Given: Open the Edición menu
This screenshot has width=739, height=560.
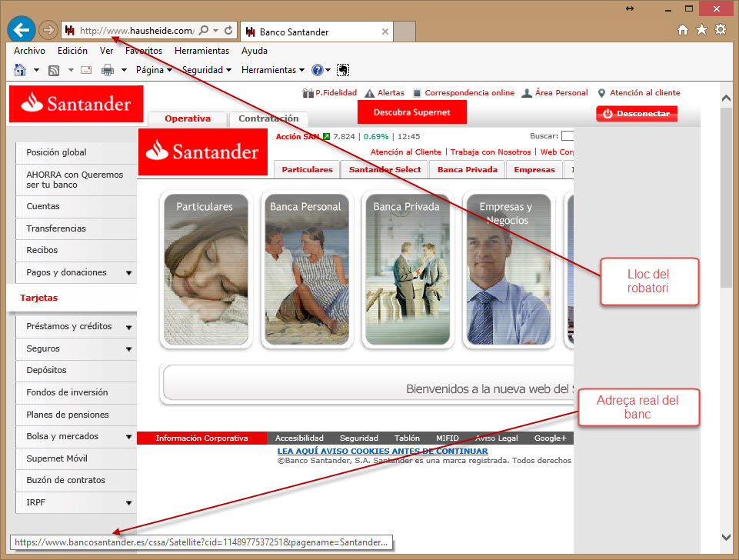Looking at the screenshot, I should [72, 51].
